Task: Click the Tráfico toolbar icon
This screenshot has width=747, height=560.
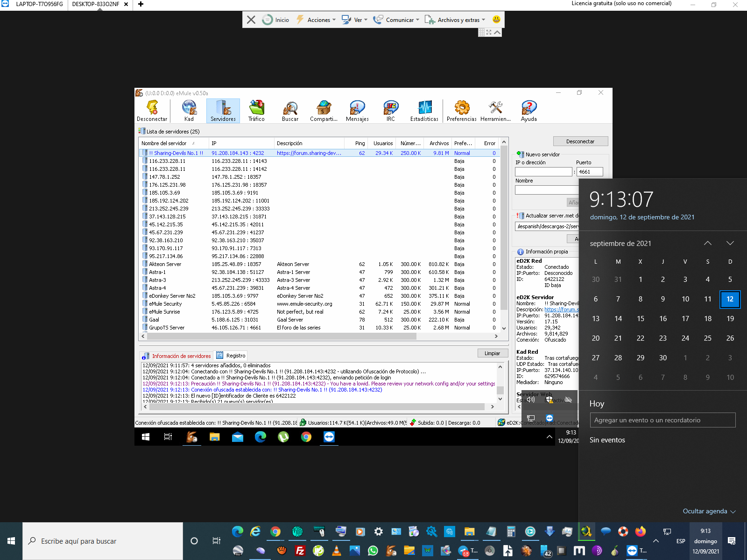Action: pos(256,111)
